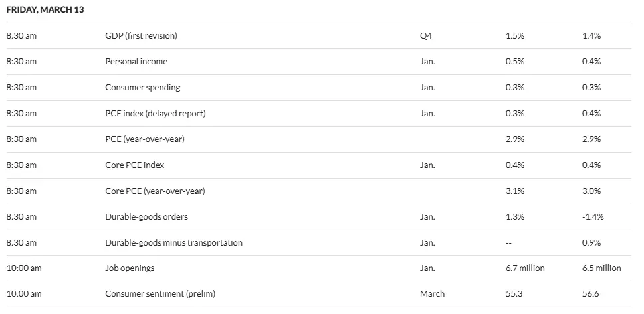Image resolution: width=644 pixels, height=314 pixels.
Task: Select the PCE (year-over-year) row label
Action: point(145,139)
